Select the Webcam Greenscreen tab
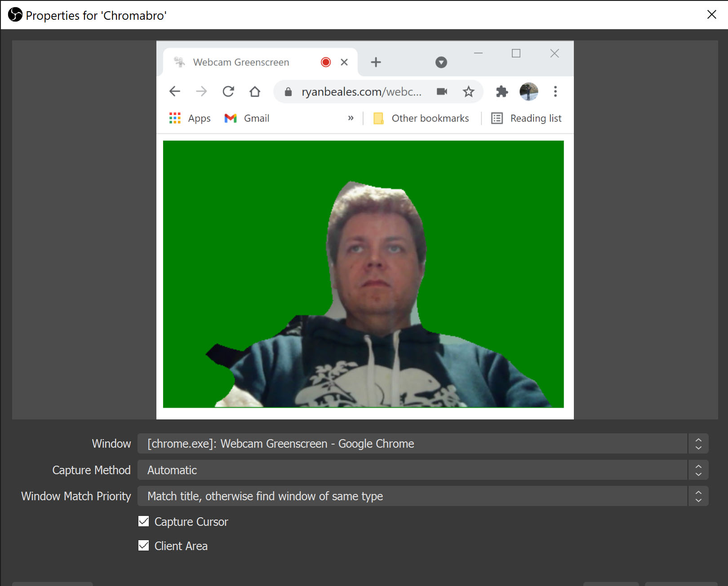Screen dimensions: 728x586 point(241,62)
